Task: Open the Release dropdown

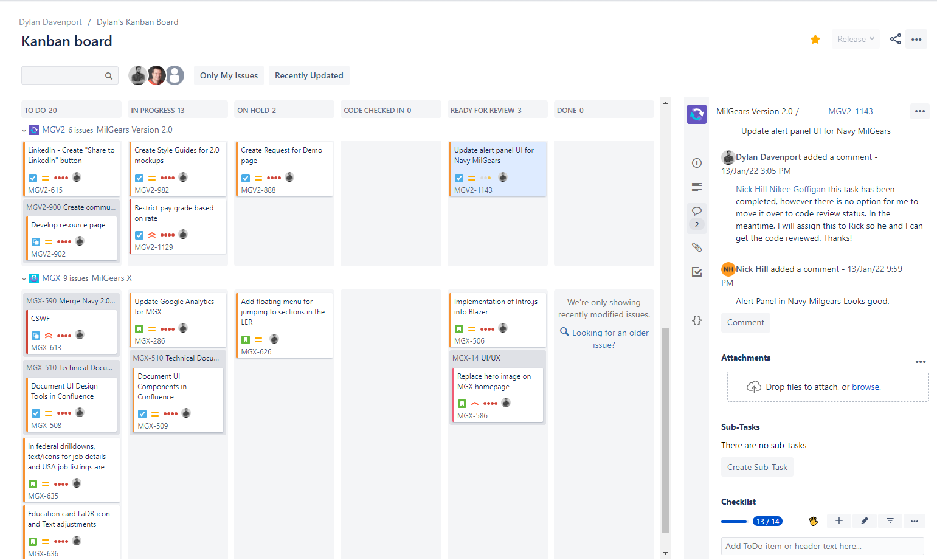Action: [x=856, y=39]
